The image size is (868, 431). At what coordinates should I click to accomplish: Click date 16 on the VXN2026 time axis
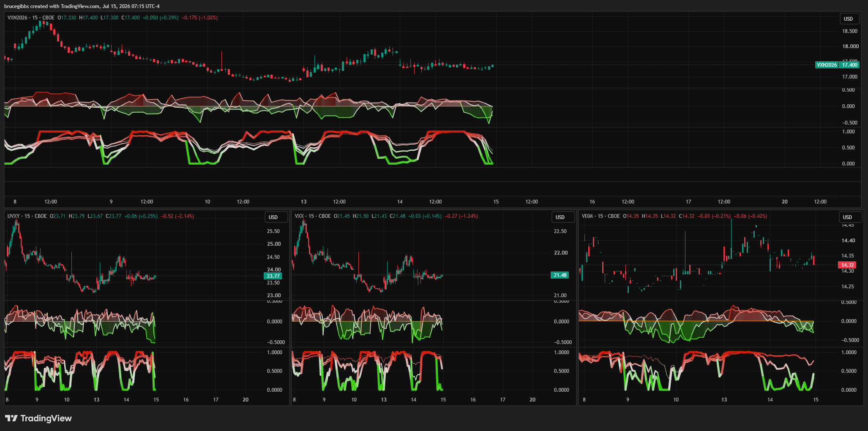click(x=592, y=202)
